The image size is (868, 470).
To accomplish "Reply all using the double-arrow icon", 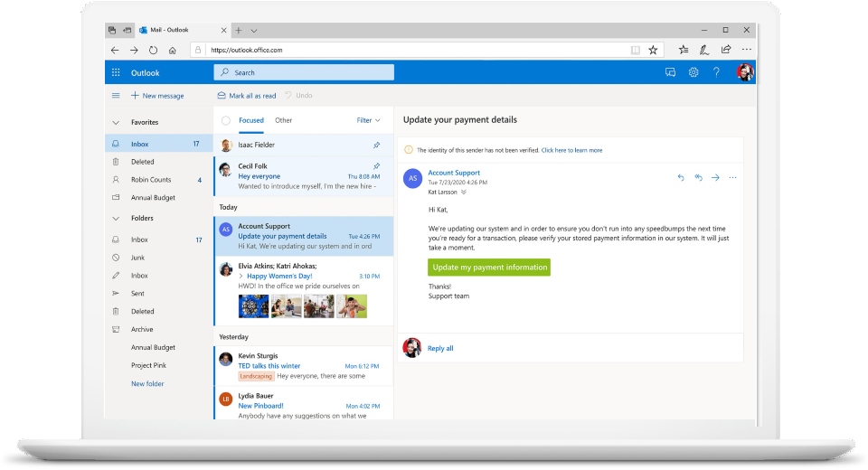I will (699, 178).
